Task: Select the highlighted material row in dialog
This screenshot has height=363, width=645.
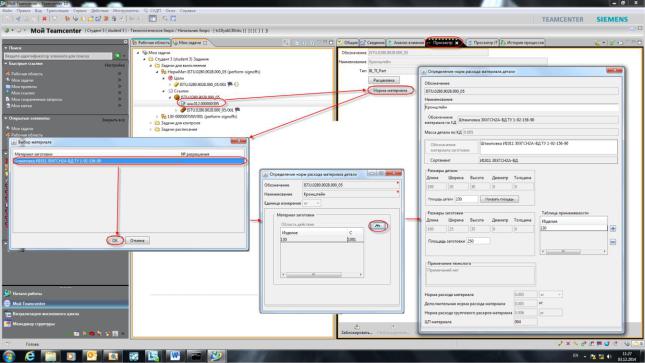Action: coord(129,161)
